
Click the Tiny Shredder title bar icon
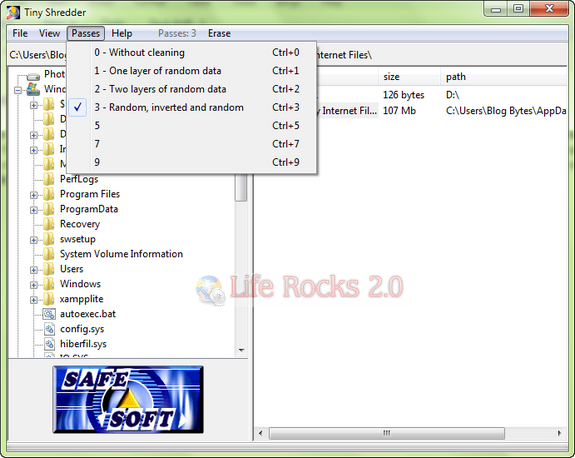click(x=13, y=12)
